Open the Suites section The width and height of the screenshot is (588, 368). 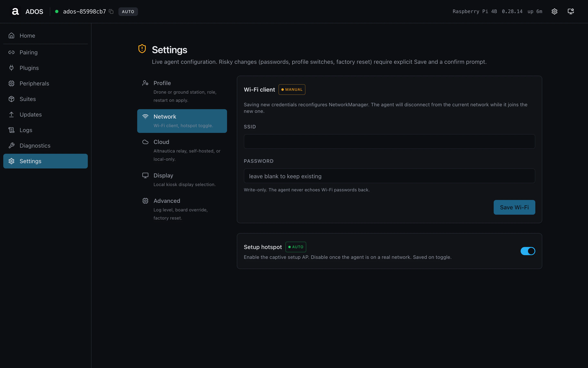(46, 99)
